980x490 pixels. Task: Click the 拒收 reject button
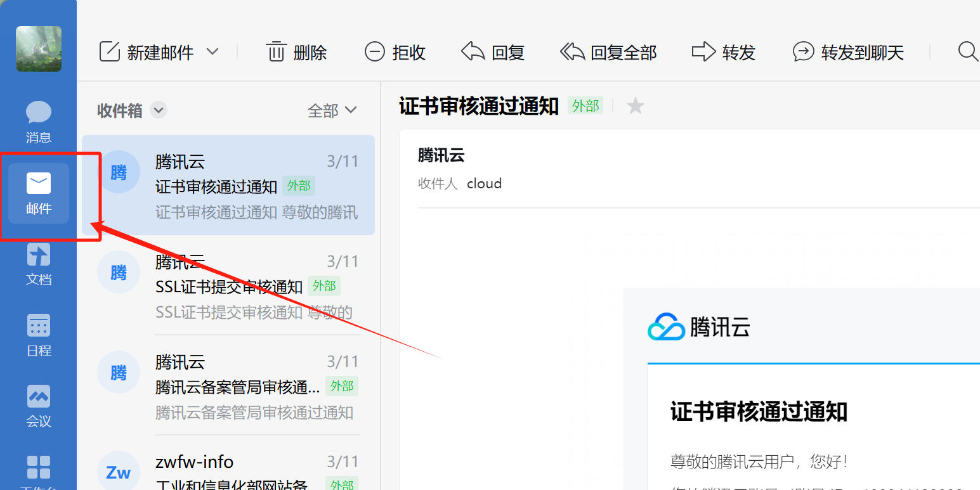[x=395, y=52]
